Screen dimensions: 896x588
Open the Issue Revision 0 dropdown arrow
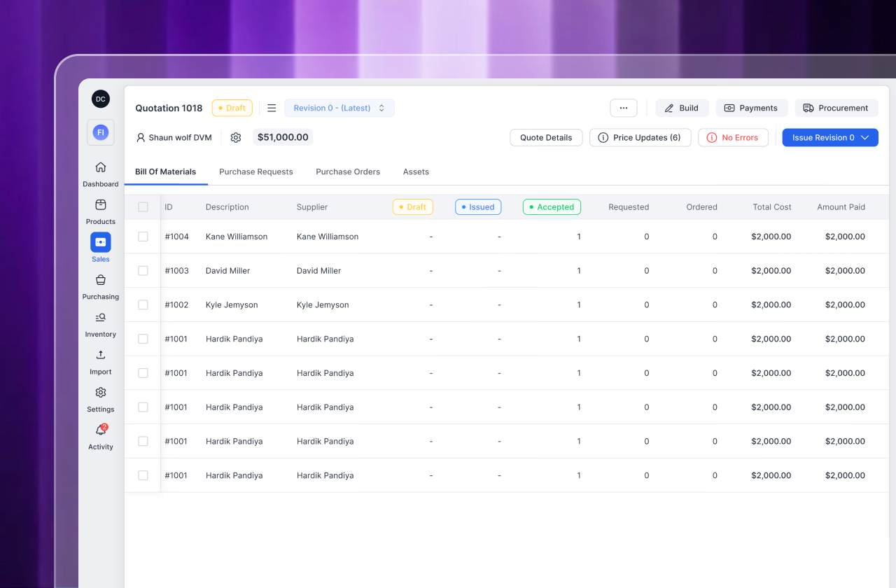pos(865,138)
